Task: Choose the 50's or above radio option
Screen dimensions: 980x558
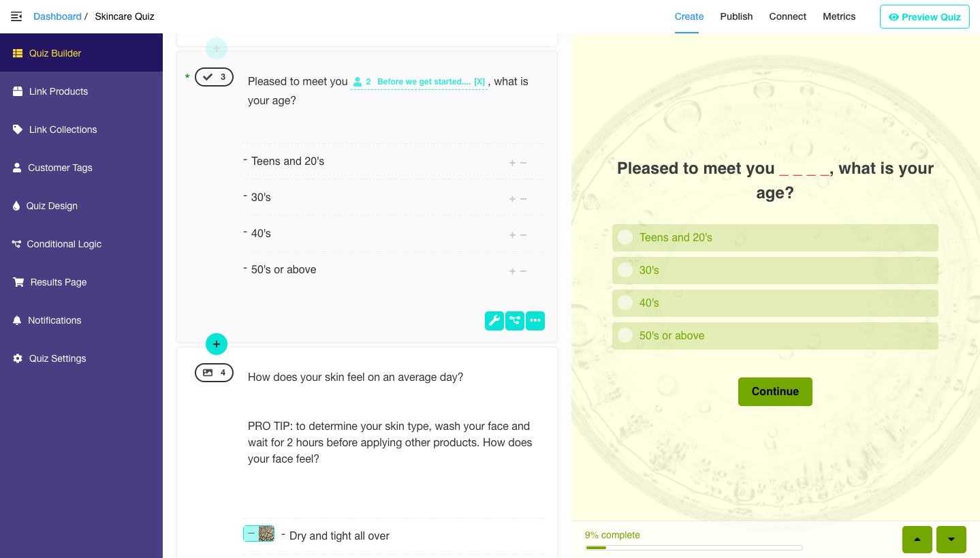Action: [x=625, y=335]
